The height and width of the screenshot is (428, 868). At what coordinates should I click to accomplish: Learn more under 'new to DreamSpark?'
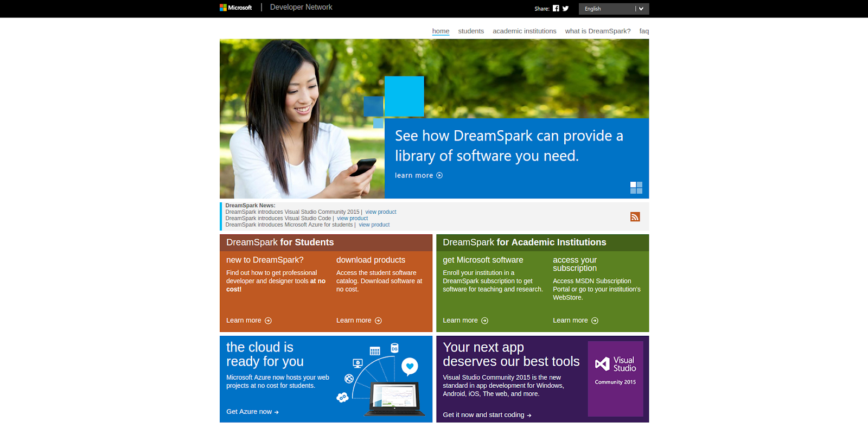249,321
